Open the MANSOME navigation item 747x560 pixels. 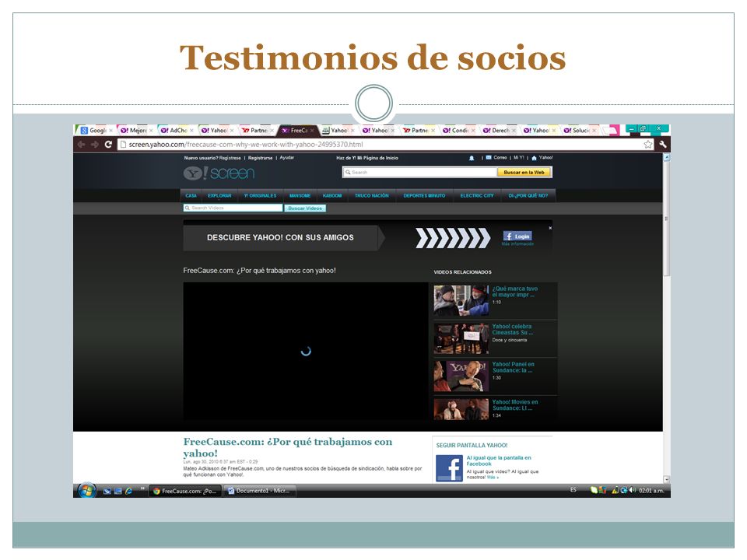click(300, 196)
